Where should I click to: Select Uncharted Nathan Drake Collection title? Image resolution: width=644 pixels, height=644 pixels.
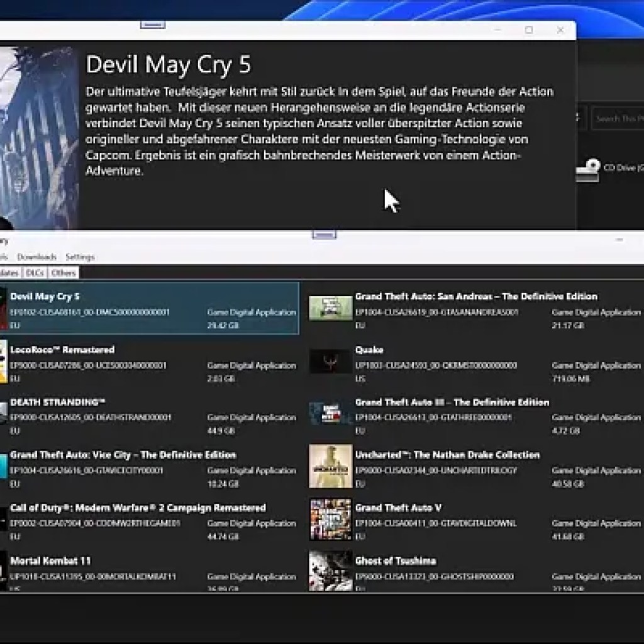point(447,455)
